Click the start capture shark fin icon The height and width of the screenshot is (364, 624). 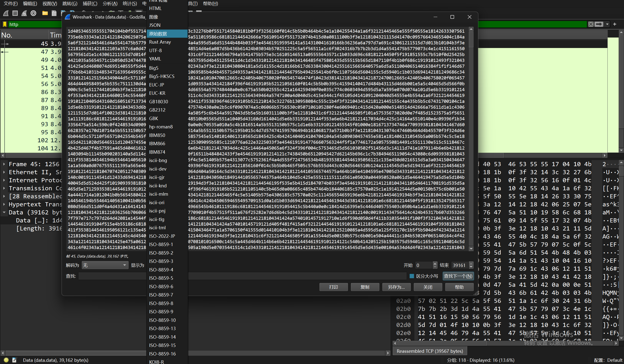coord(6,13)
